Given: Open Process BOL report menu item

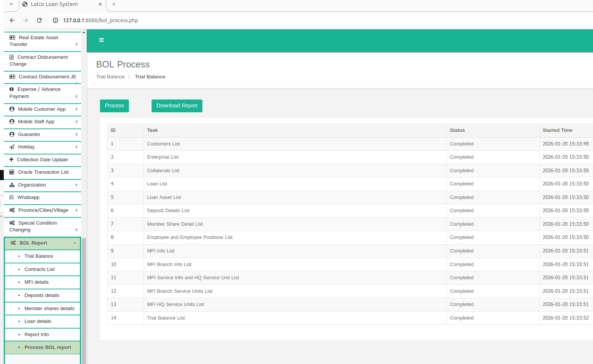Looking at the screenshot, I should 48,347.
